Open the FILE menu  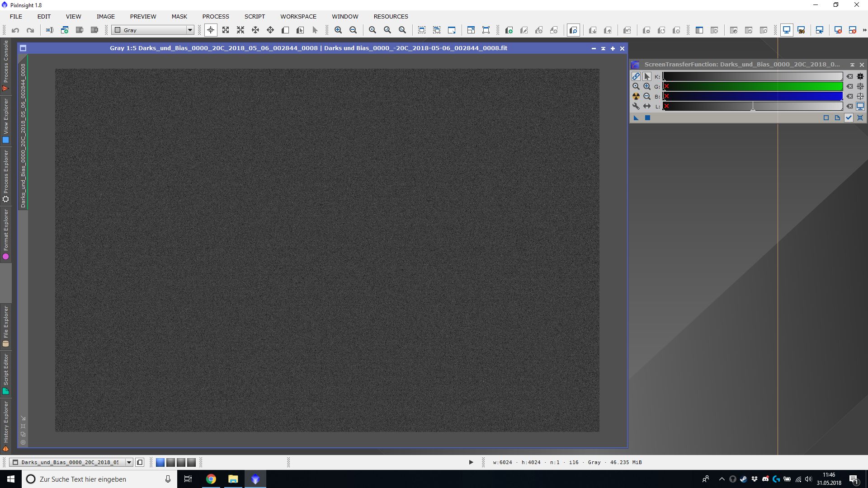(16, 16)
